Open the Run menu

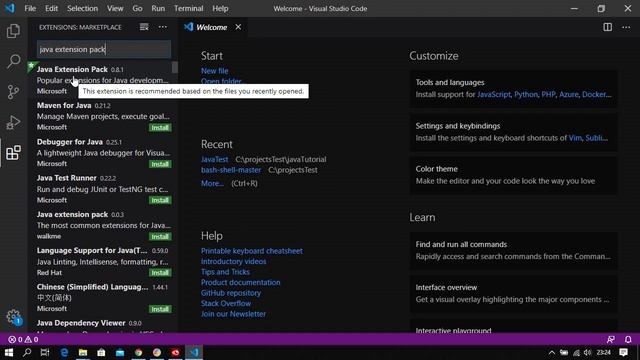158,8
